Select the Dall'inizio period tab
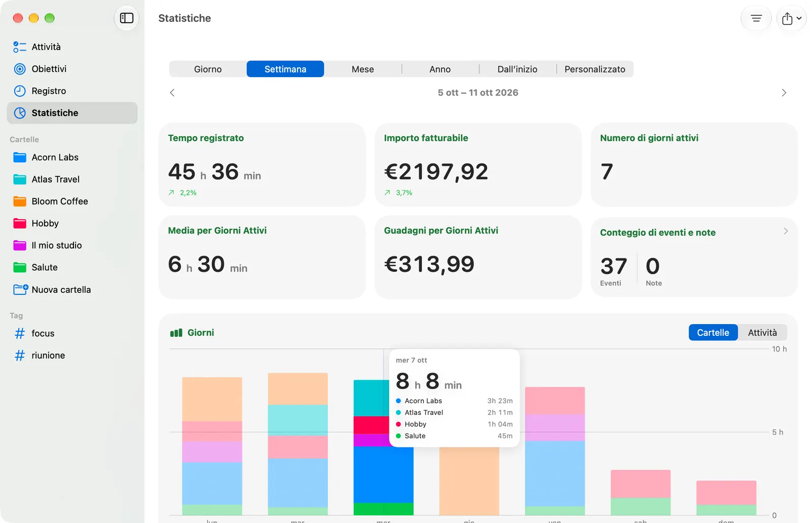Image resolution: width=812 pixels, height=523 pixels. 517,69
